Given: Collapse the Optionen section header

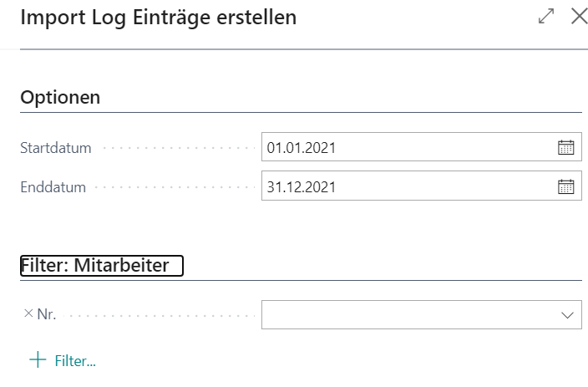Looking at the screenshot, I should click(60, 97).
